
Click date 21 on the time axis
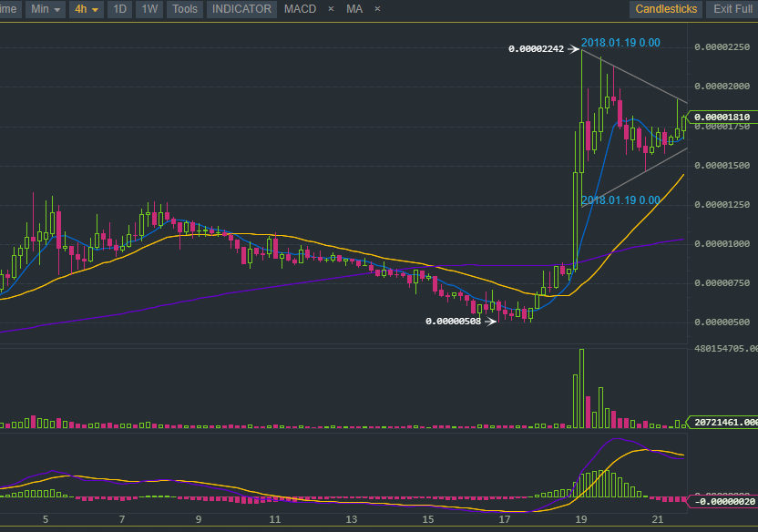tap(658, 519)
